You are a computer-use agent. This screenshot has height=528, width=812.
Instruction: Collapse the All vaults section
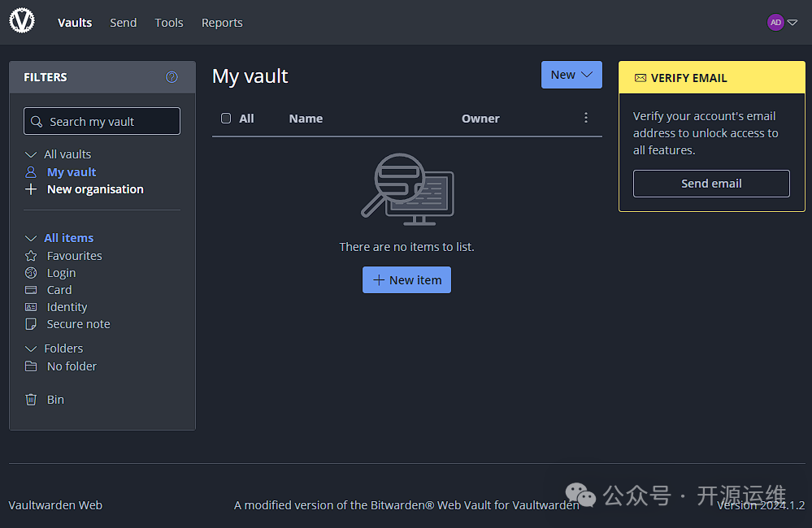[x=31, y=154]
